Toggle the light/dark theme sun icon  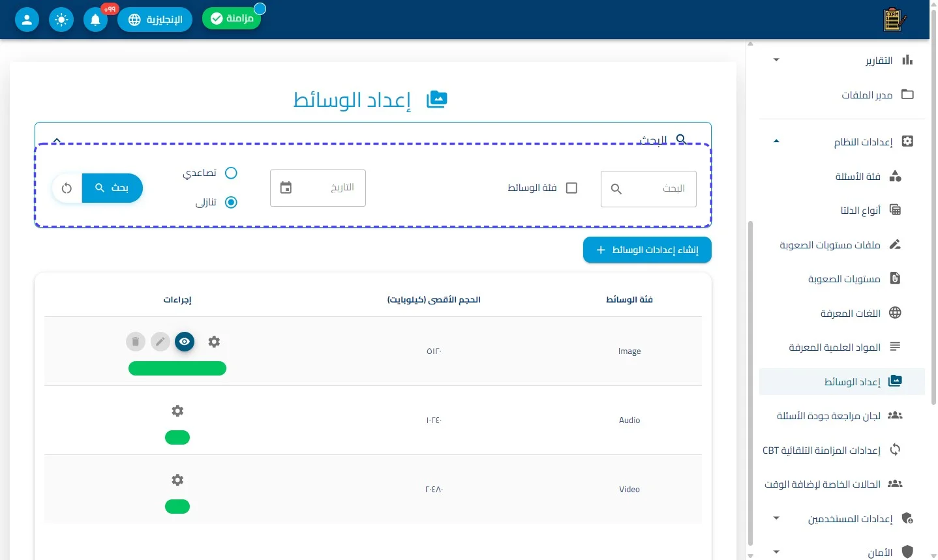[x=61, y=20]
